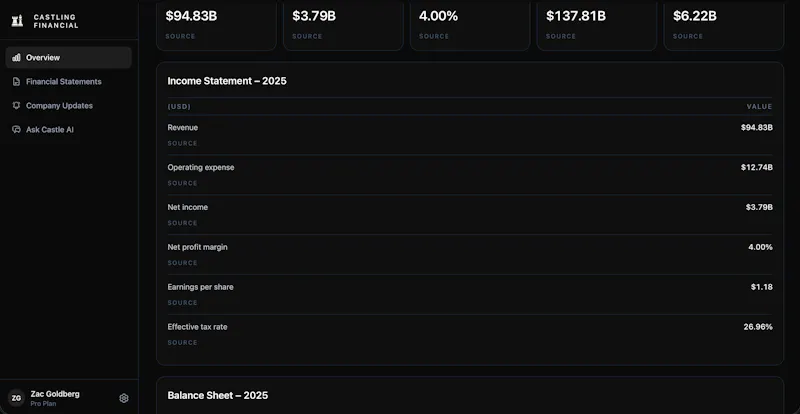View source under $94.83B top card
The height and width of the screenshot is (414, 800).
point(180,36)
